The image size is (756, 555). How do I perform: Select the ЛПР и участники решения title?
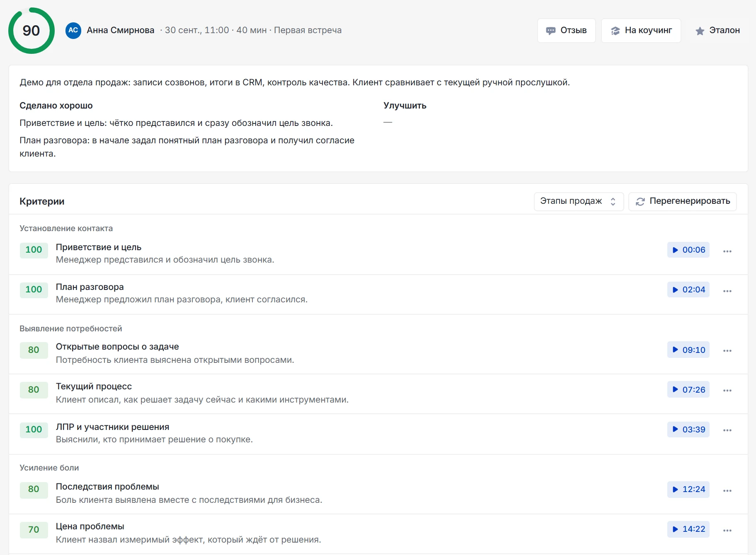click(x=112, y=427)
